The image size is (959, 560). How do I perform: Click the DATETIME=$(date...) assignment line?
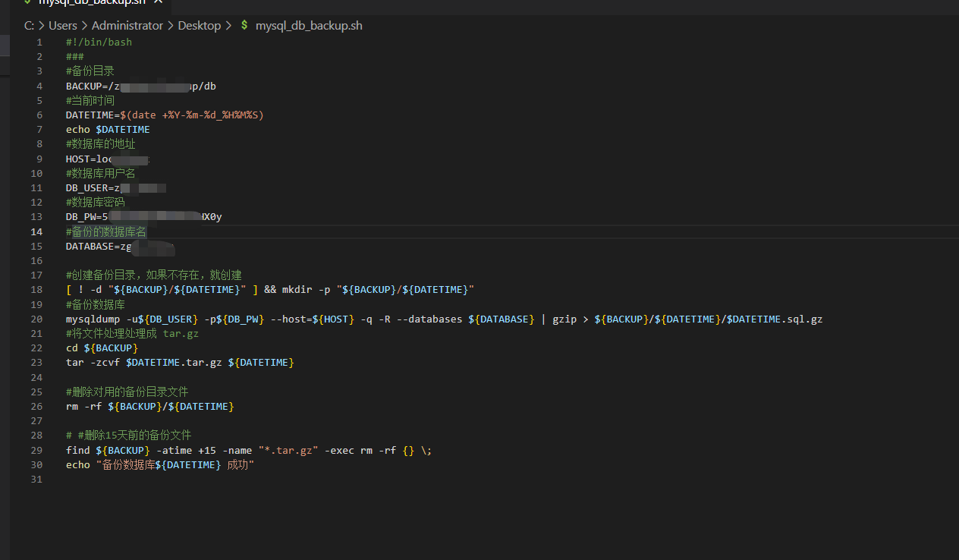(164, 115)
